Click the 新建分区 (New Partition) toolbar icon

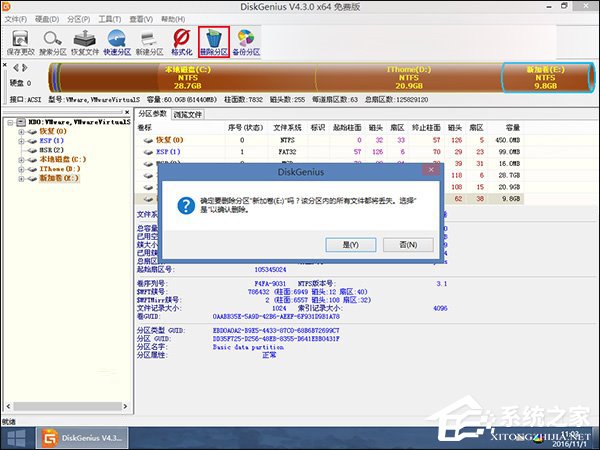click(150, 40)
